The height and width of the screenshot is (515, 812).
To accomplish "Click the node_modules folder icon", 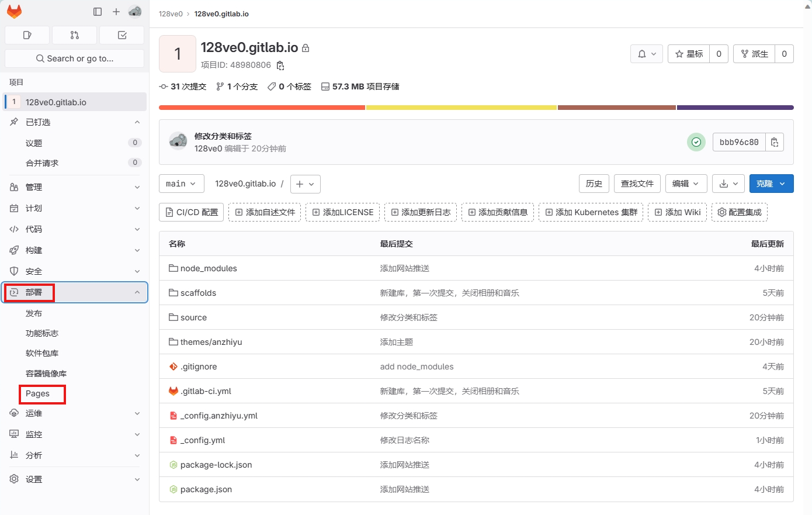I will point(173,268).
